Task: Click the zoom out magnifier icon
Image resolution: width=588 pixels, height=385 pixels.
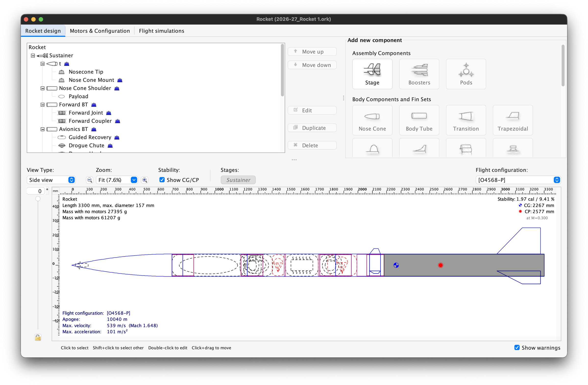Action: coord(89,180)
